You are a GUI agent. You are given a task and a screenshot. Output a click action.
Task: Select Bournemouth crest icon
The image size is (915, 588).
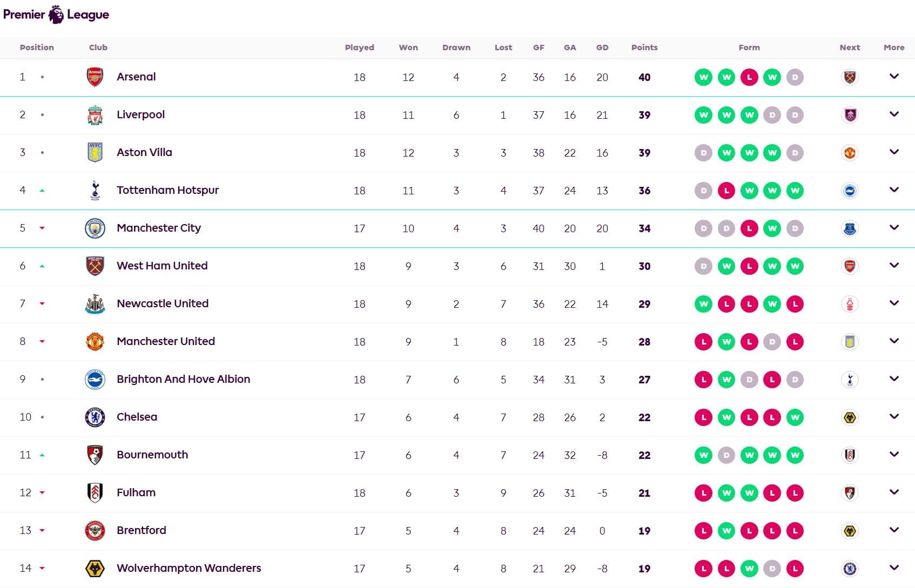[x=95, y=455]
